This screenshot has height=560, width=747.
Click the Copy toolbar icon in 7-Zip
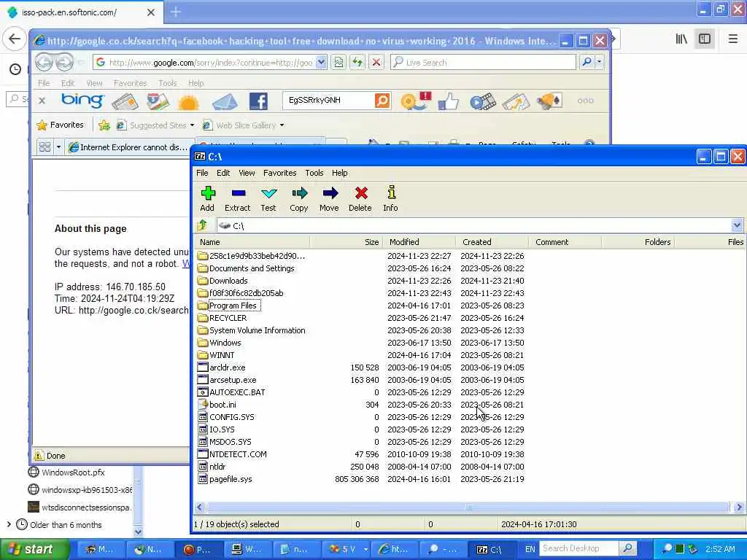click(x=298, y=198)
